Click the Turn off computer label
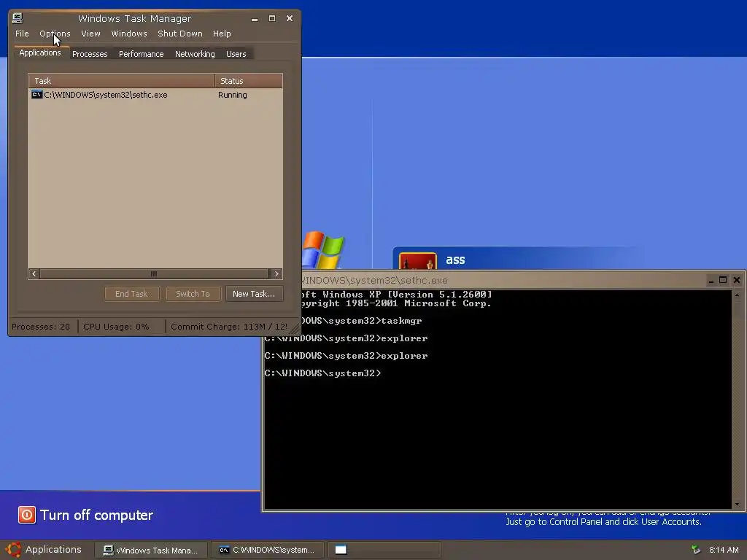The height and width of the screenshot is (560, 747). point(97,515)
